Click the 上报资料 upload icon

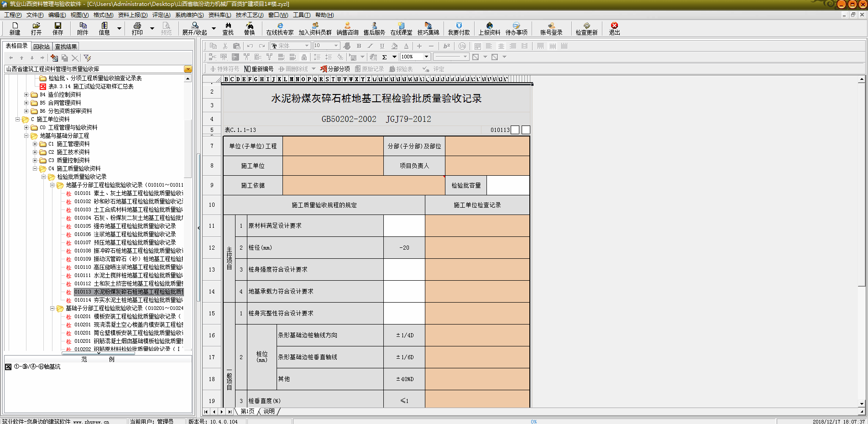[x=489, y=28]
